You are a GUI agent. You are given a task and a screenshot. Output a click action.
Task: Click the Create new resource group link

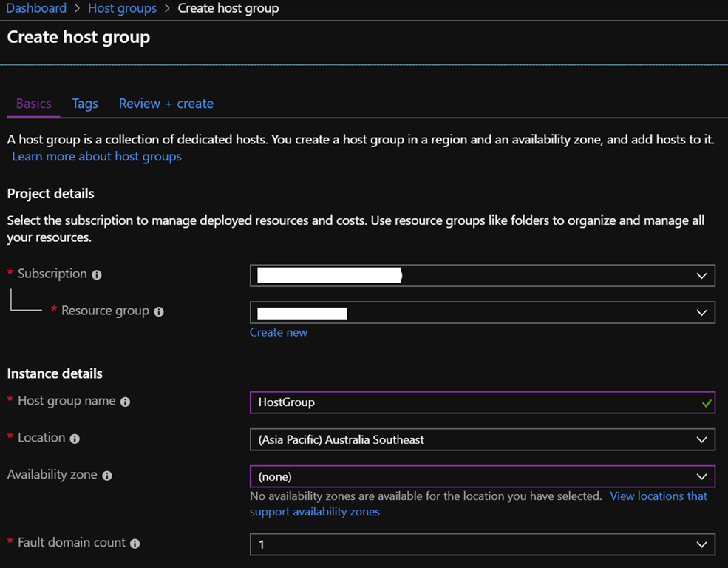[x=279, y=333]
